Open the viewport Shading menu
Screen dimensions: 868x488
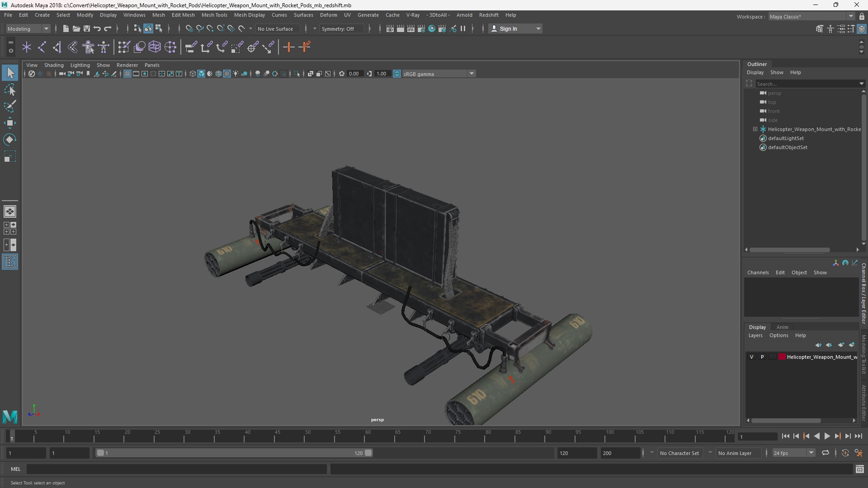(x=54, y=65)
